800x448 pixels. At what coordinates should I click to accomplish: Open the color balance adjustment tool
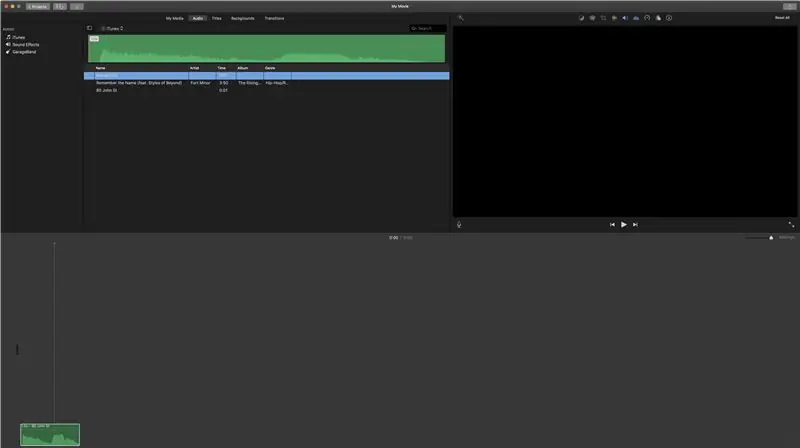581,18
